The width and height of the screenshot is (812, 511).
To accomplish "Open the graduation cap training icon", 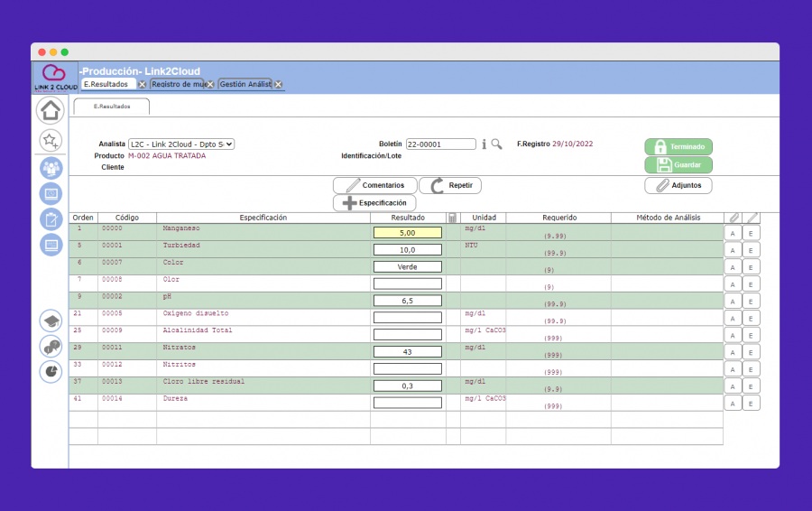I will [51, 321].
